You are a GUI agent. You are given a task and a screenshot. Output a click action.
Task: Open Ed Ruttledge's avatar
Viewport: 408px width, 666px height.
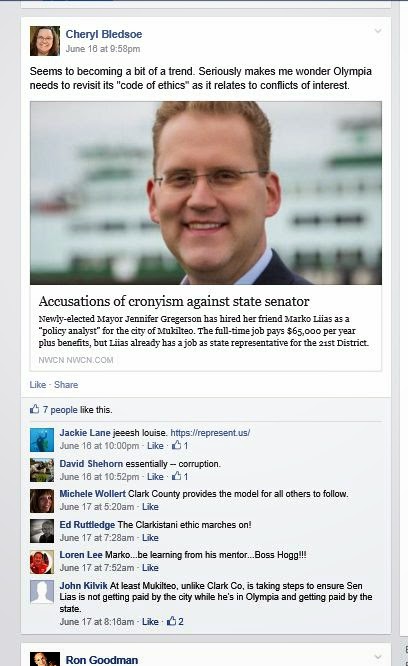click(x=42, y=531)
